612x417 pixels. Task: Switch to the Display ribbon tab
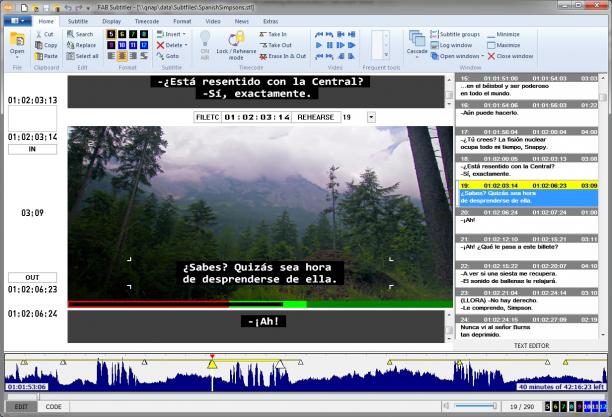point(112,21)
